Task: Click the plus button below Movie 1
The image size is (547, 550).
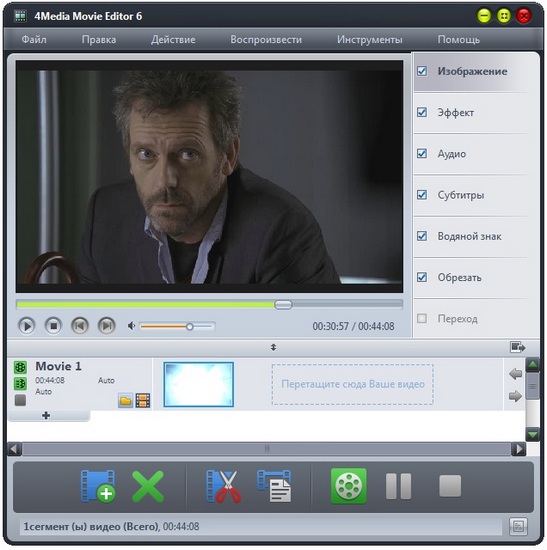Action: pyautogui.click(x=46, y=416)
